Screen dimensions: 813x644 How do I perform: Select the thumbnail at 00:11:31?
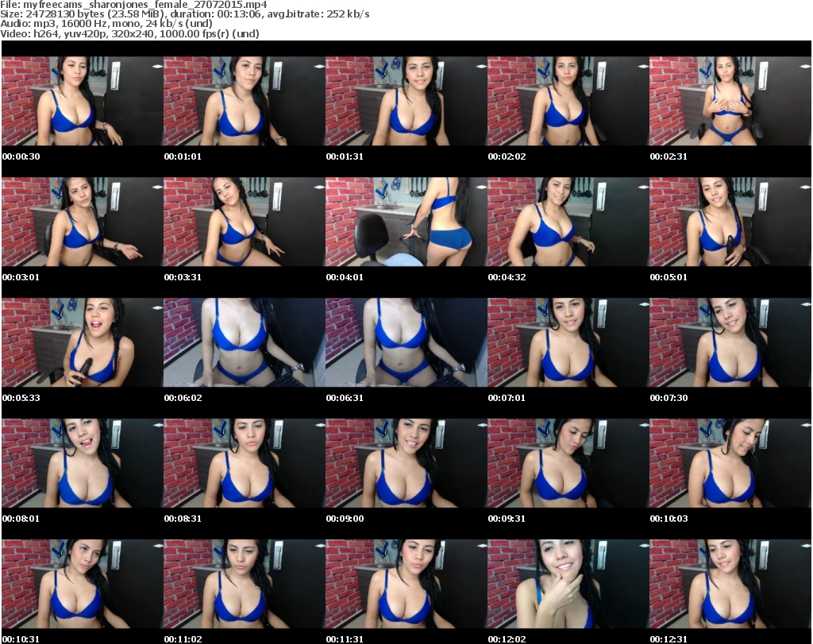(406, 584)
